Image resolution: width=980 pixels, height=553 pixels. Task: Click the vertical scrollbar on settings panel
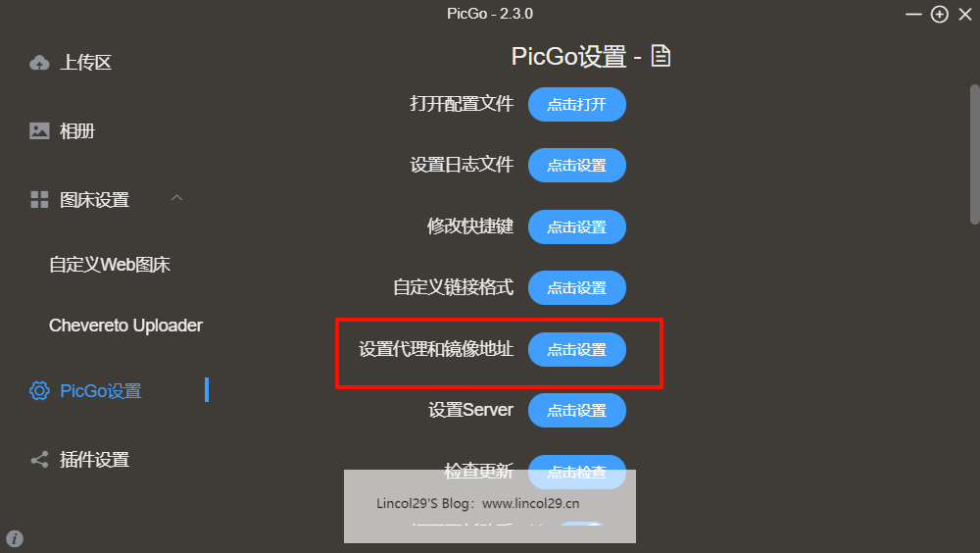(974, 154)
